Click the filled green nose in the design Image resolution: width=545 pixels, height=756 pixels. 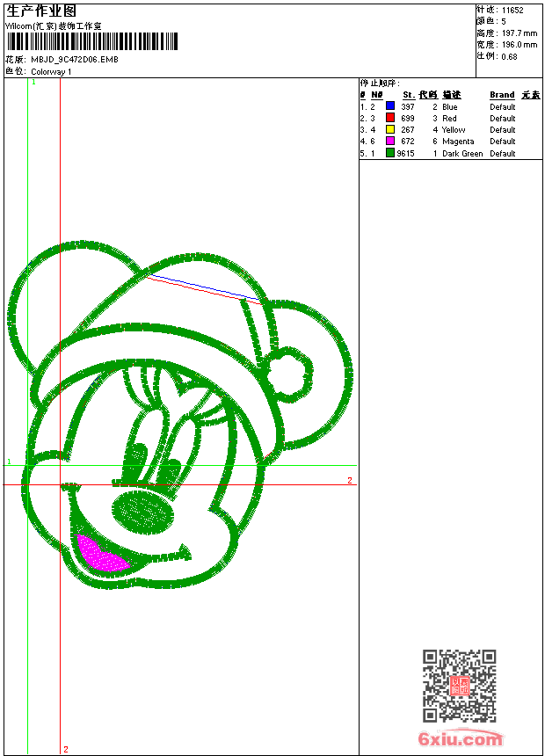(x=142, y=512)
